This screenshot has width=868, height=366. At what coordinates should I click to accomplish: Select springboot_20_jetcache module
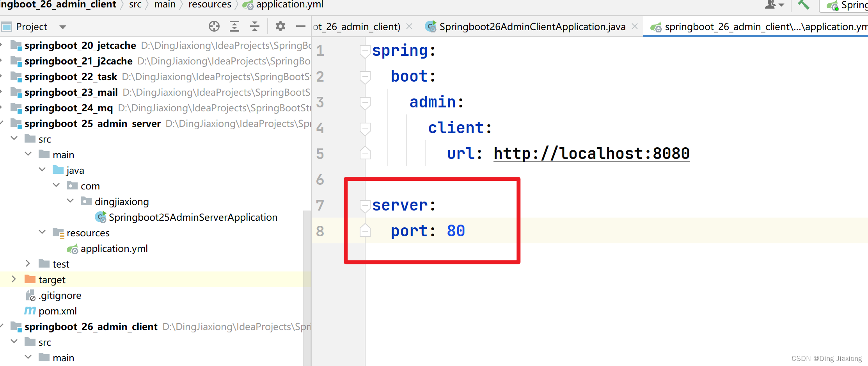coord(80,45)
